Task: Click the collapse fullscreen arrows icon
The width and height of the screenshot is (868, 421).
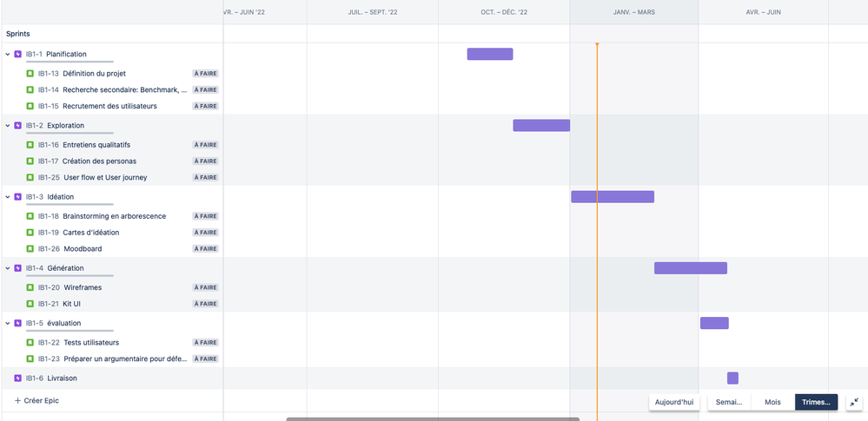Action: (x=855, y=402)
